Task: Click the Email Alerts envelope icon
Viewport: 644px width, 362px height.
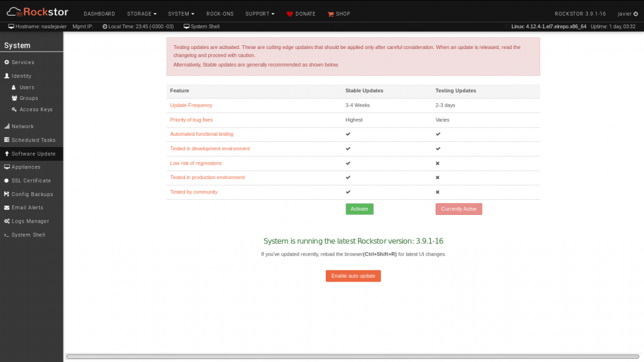Action: pyautogui.click(x=6, y=207)
